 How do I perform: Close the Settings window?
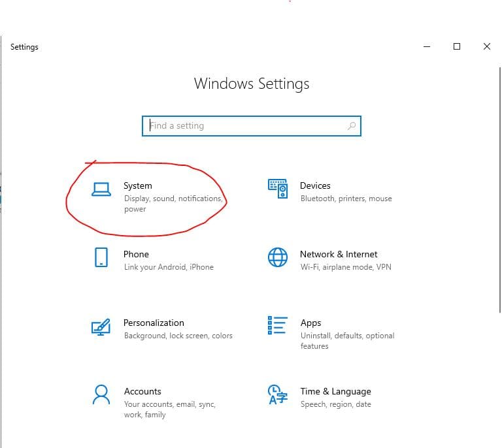[x=487, y=46]
